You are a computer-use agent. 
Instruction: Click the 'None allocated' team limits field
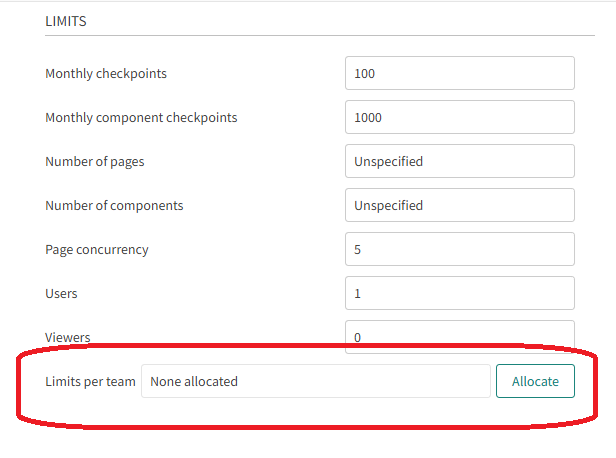click(315, 381)
